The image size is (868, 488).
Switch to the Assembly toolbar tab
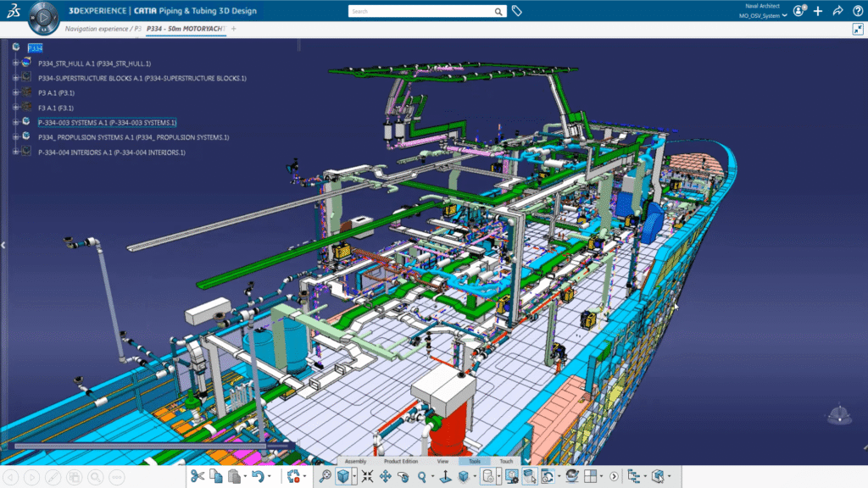355,462
